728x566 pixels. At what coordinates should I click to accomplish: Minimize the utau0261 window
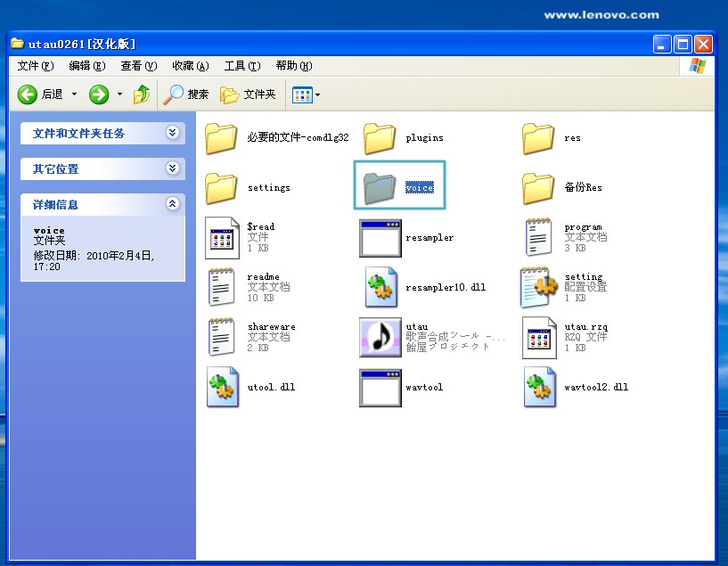662,45
